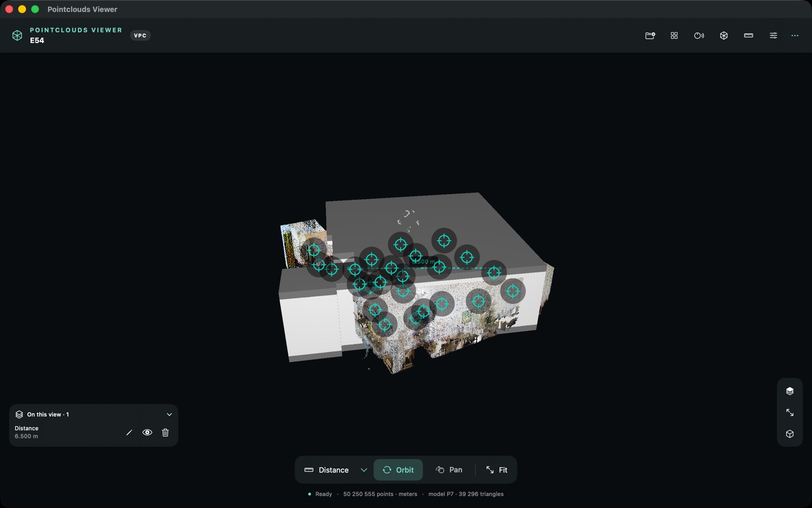This screenshot has width=812, height=508.
Task: Click the E54 project name
Action: coord(37,41)
